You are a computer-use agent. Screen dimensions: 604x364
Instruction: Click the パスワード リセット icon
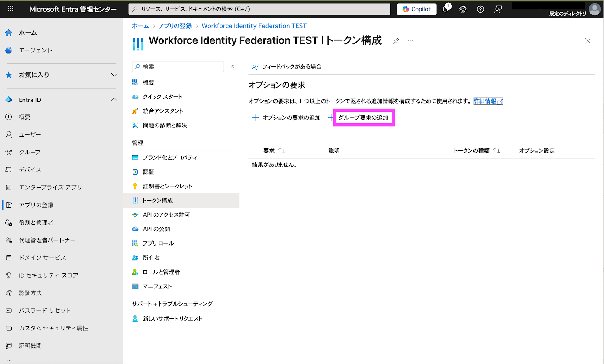point(9,311)
